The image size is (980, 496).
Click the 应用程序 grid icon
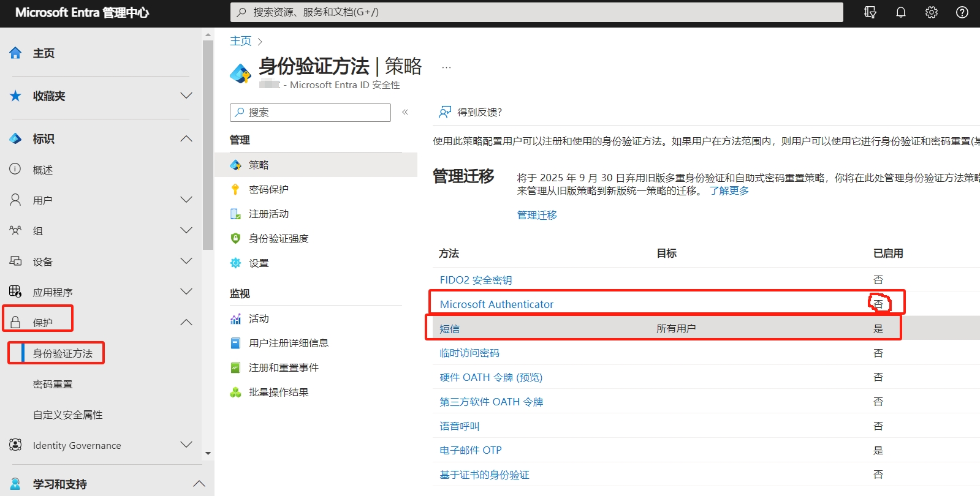coord(15,291)
